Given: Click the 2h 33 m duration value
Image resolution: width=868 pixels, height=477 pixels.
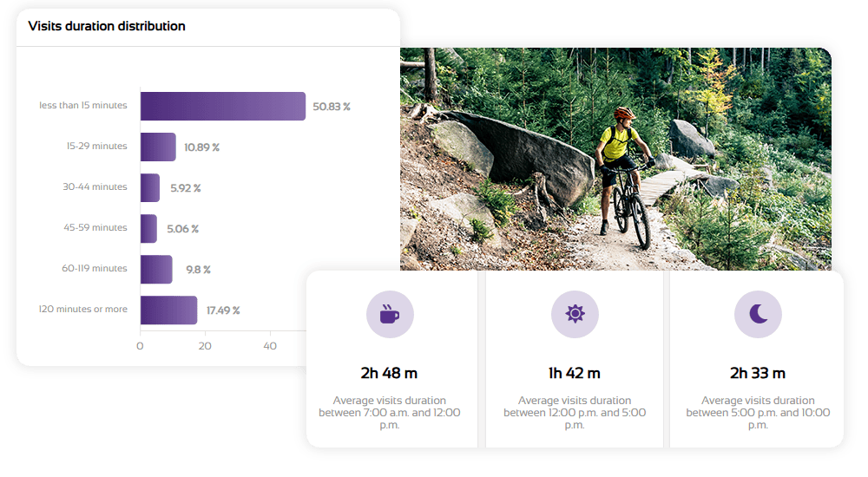Looking at the screenshot, I should click(x=758, y=373).
